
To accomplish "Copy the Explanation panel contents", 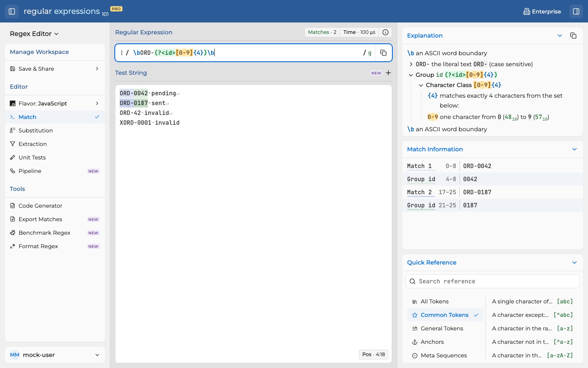I will [573, 36].
